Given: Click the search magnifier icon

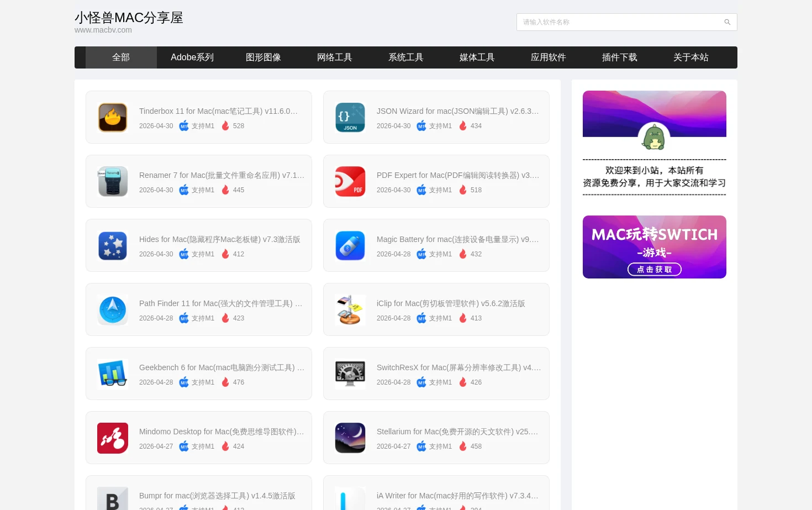Looking at the screenshot, I should click(727, 22).
